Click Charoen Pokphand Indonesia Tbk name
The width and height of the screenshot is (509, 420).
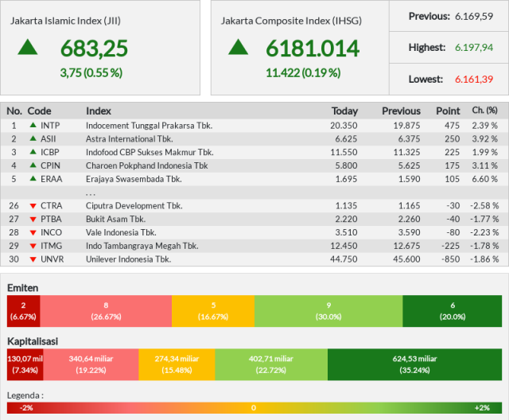(146, 165)
